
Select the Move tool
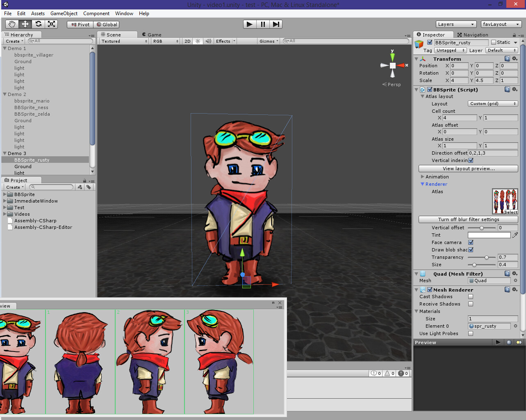click(25, 24)
